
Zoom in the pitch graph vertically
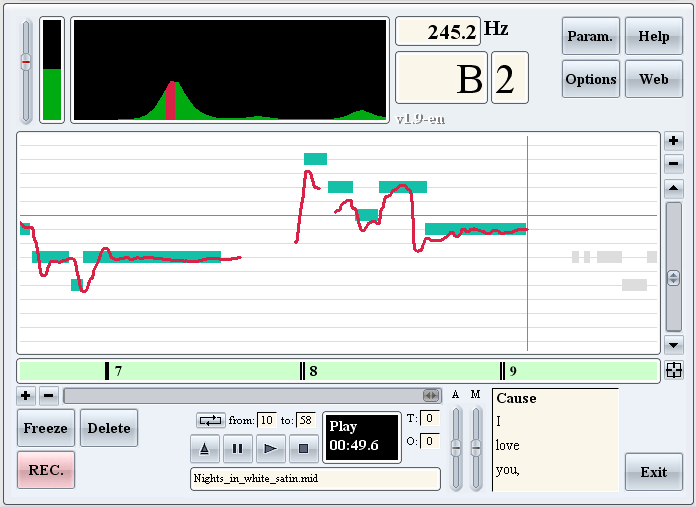[x=673, y=141]
